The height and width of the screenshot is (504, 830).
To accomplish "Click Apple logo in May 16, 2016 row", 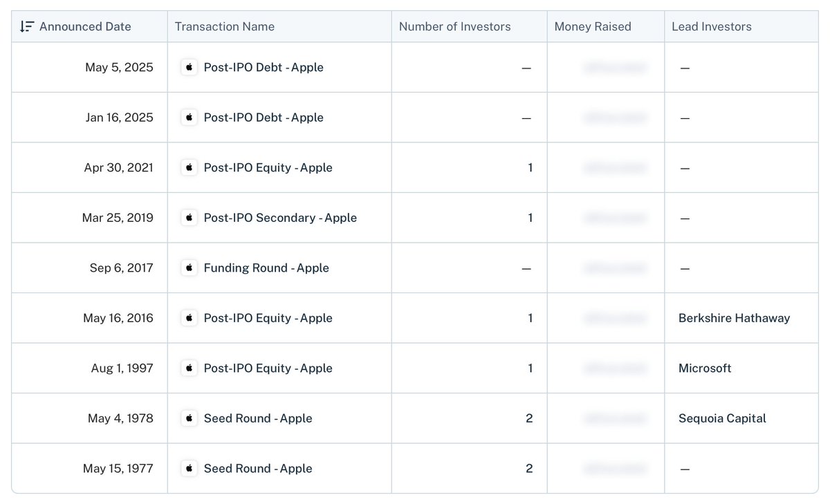I will [189, 318].
